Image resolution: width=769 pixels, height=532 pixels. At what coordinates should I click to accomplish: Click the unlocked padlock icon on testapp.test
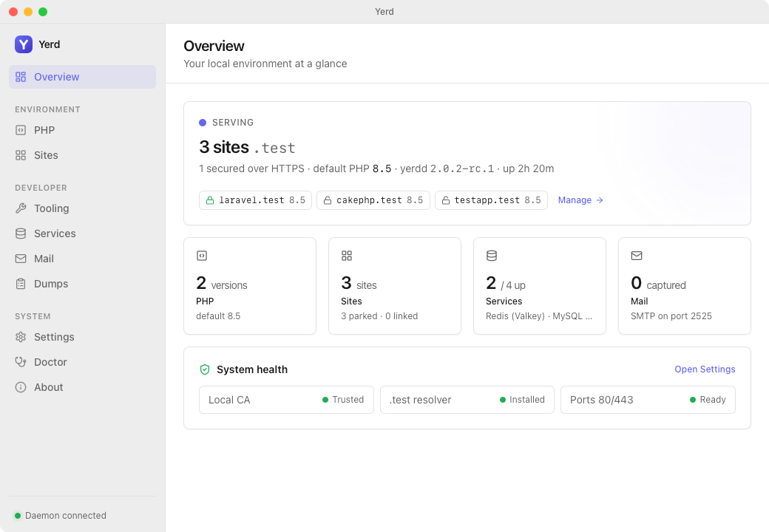point(446,200)
